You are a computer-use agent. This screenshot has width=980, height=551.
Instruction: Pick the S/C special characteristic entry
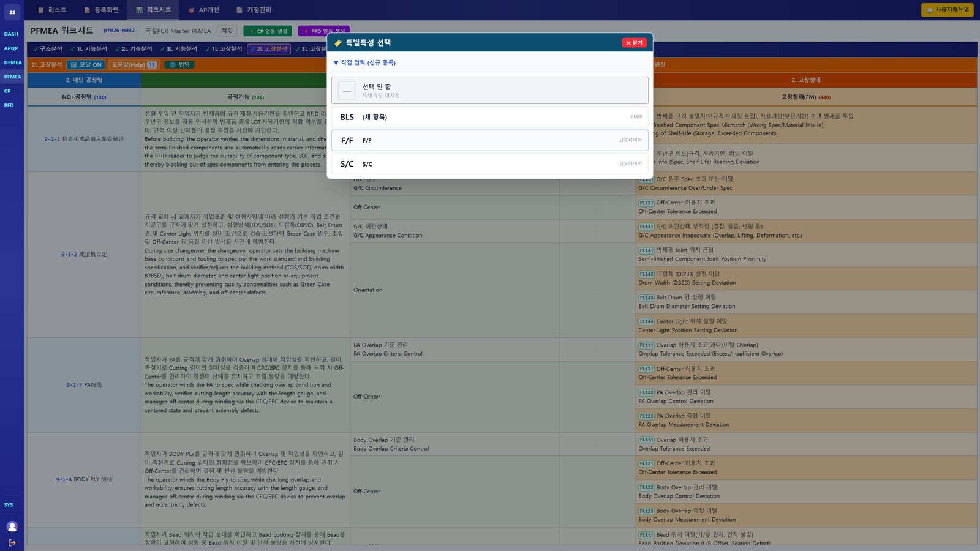(490, 163)
